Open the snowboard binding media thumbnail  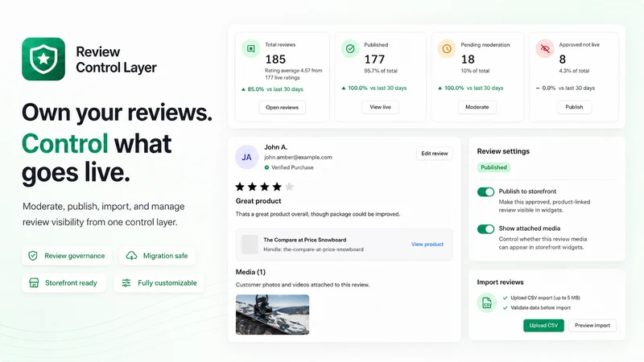[x=272, y=315]
